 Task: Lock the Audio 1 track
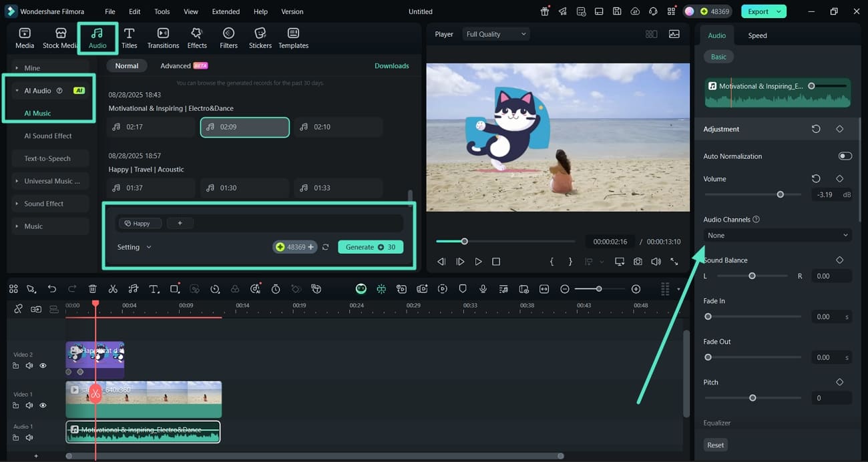(16, 437)
